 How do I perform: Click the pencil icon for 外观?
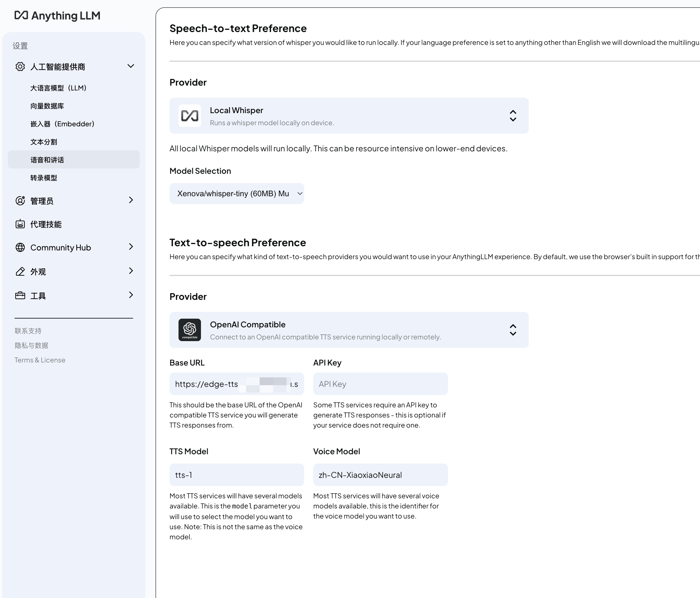pyautogui.click(x=20, y=271)
